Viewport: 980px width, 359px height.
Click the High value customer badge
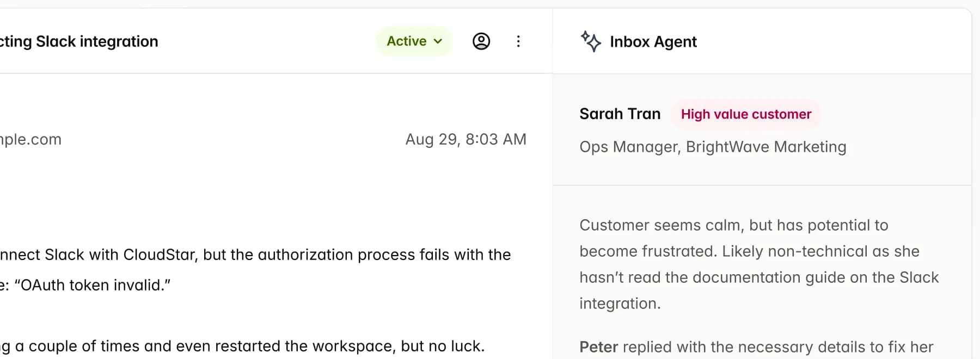click(x=746, y=114)
